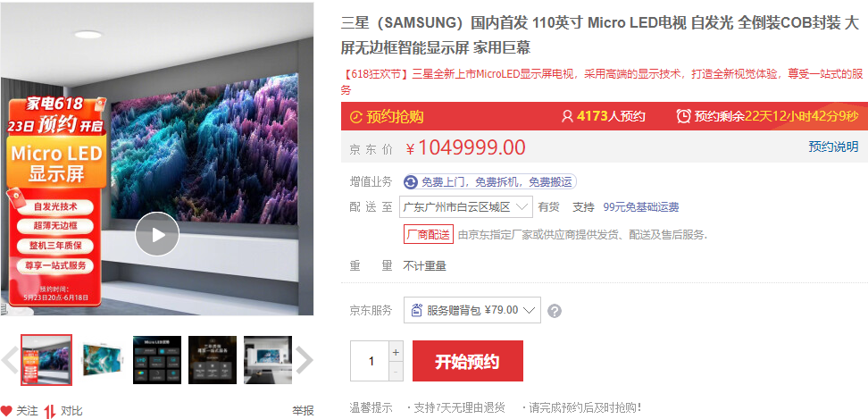Decrease quantity with minus button
The image size is (868, 419).
tap(396, 372)
